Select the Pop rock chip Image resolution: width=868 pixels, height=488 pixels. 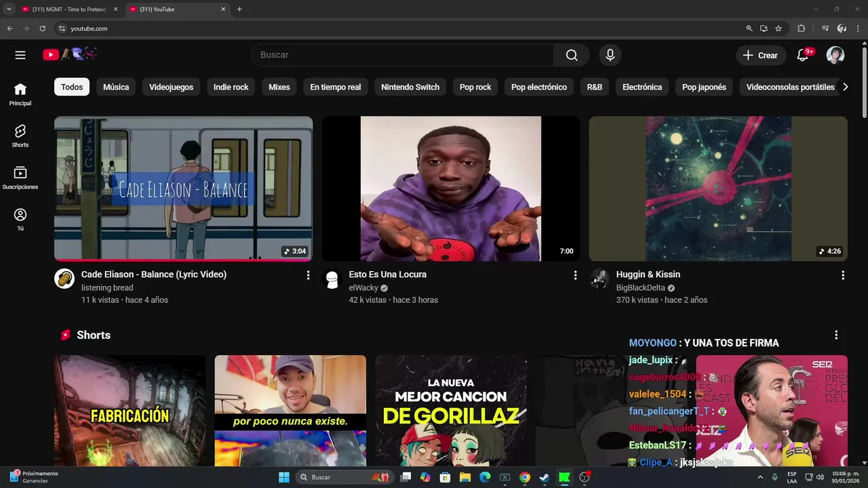475,87
